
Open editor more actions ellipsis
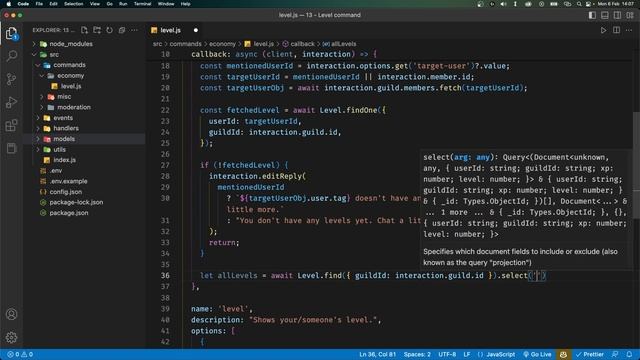click(629, 30)
